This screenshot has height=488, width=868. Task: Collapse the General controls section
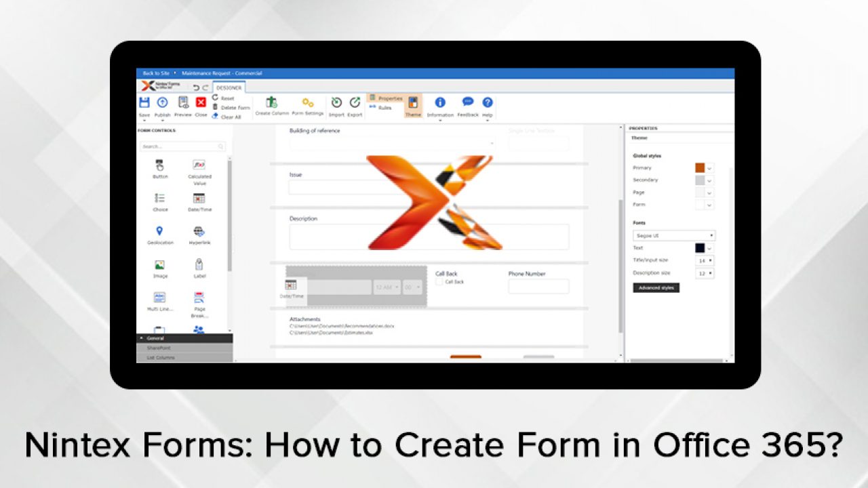point(184,338)
